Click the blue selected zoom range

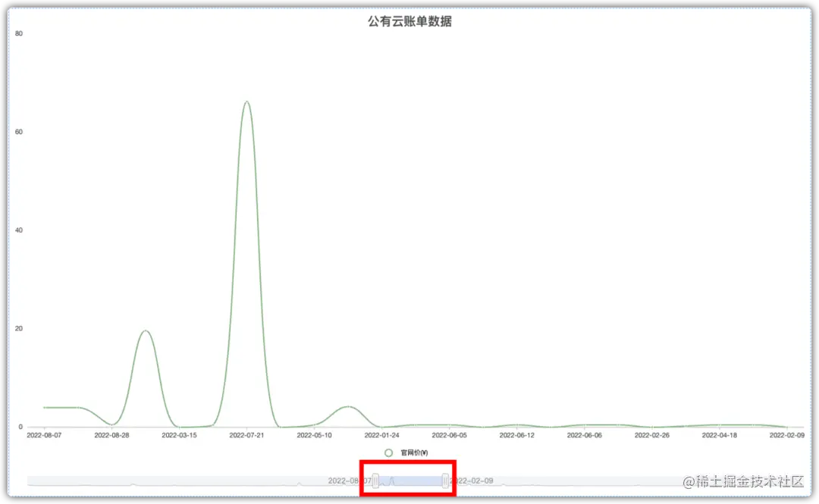(410, 481)
